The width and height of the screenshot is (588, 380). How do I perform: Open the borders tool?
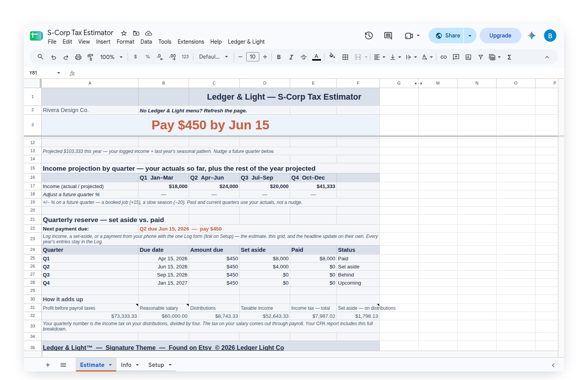click(x=345, y=57)
